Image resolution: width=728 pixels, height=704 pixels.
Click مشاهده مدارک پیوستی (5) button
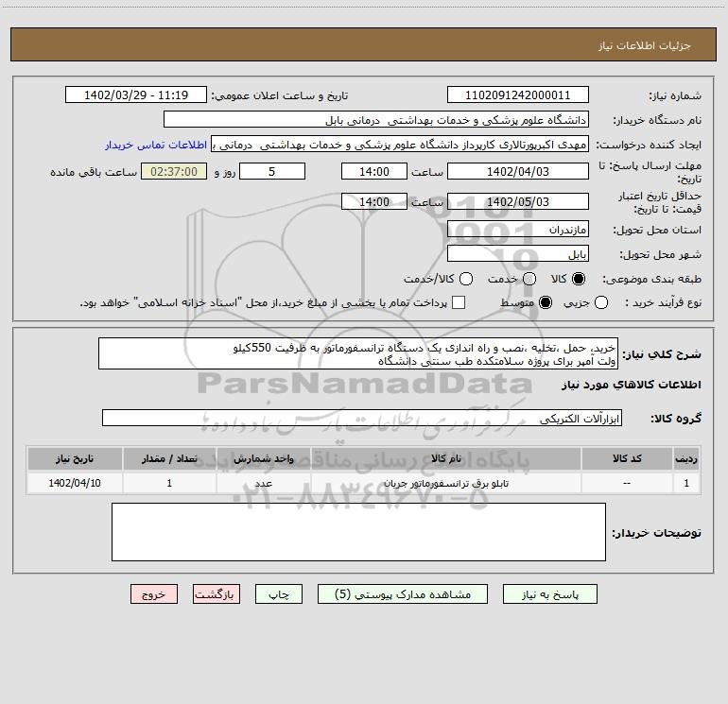403,594
